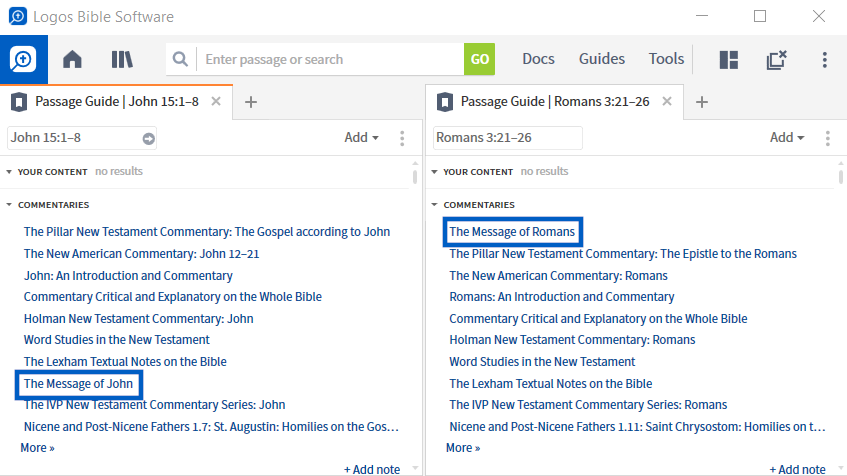Switch to the Passage Guide Romans 3:21–26 tab
The width and height of the screenshot is (847, 476).
(555, 102)
